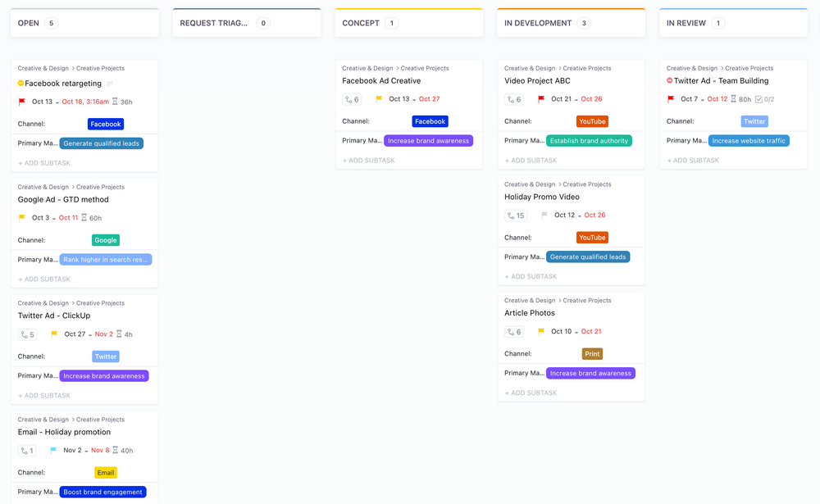Click the subtask counter showing 15 on Holiday Promo Video
Viewport: 820px width, 504px height.
(516, 216)
